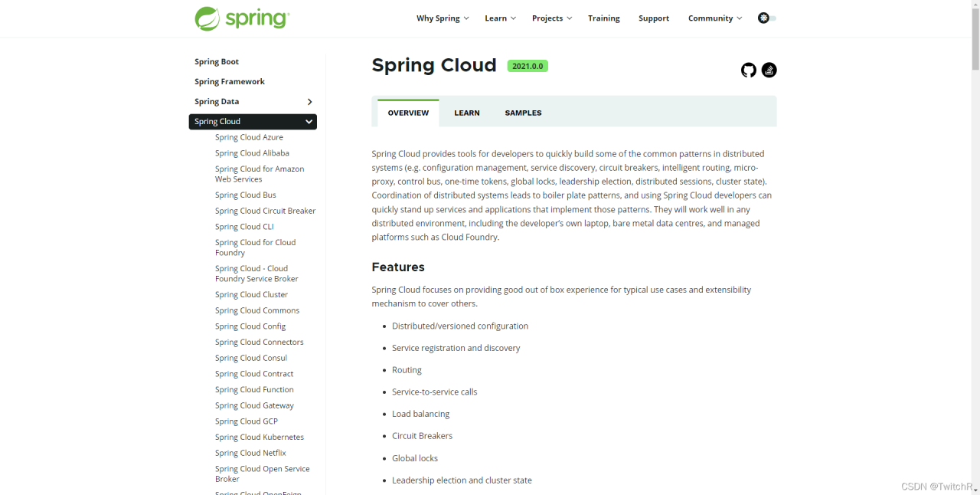Viewport: 980px width, 495px height.
Task: Click the Service registration and discovery bullet
Action: [x=456, y=348]
